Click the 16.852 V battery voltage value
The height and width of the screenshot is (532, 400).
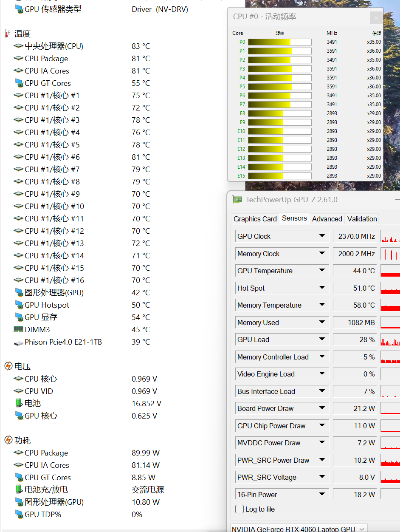pos(146,403)
